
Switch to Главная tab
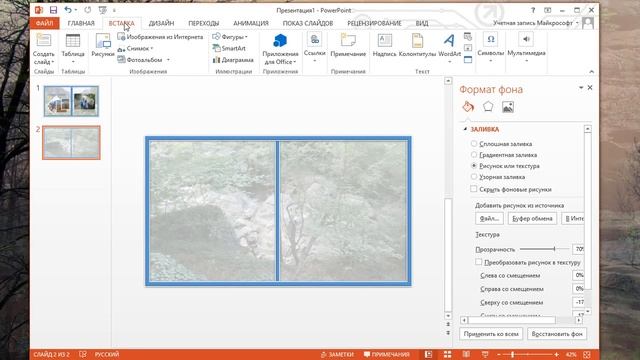tap(81, 23)
